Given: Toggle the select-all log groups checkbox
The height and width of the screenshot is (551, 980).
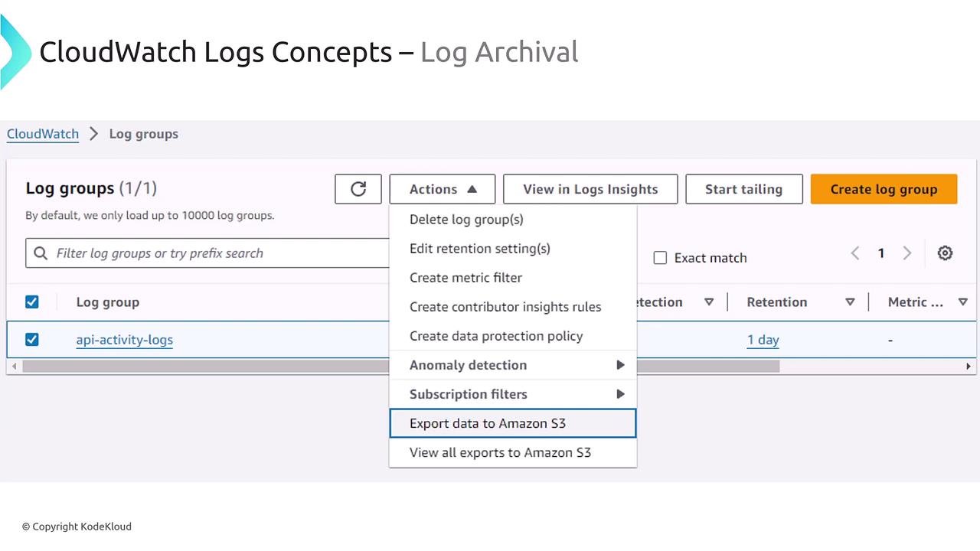Looking at the screenshot, I should (32, 302).
